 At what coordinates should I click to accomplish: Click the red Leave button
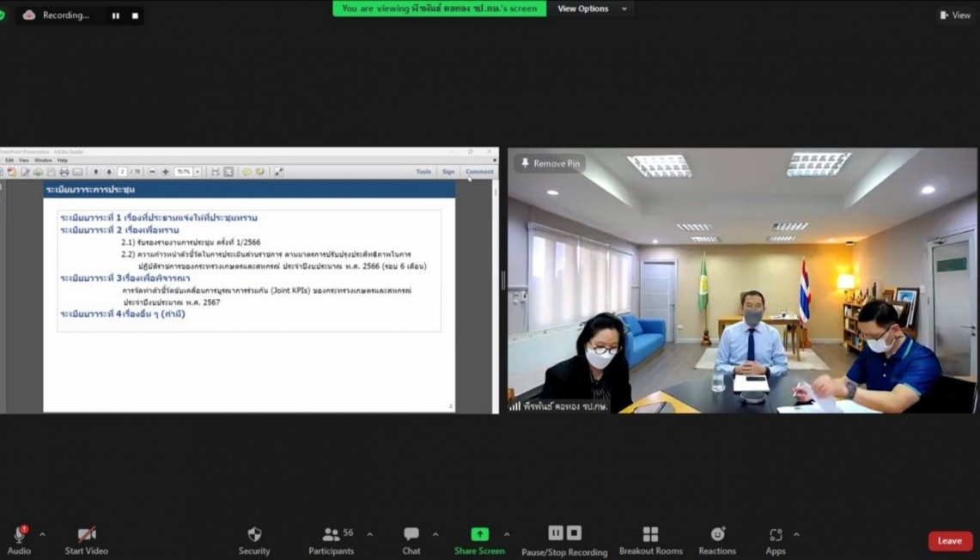[x=950, y=541]
